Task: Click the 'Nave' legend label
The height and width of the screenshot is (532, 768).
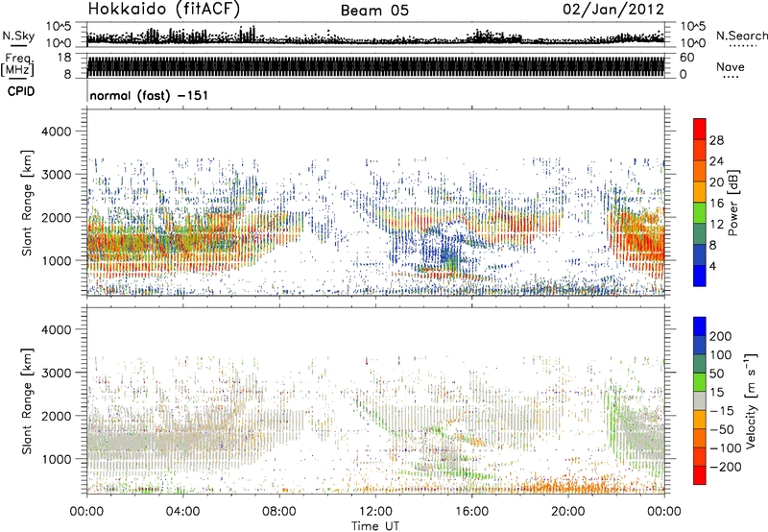Action: [x=731, y=66]
